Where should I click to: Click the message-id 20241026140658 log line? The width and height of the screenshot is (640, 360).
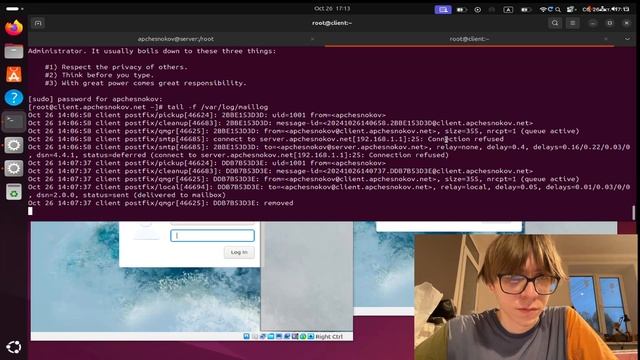tap(280, 123)
